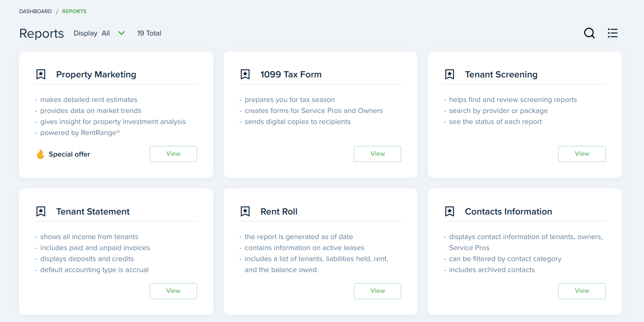
Task: View the Contacts Information report
Action: [581, 291]
